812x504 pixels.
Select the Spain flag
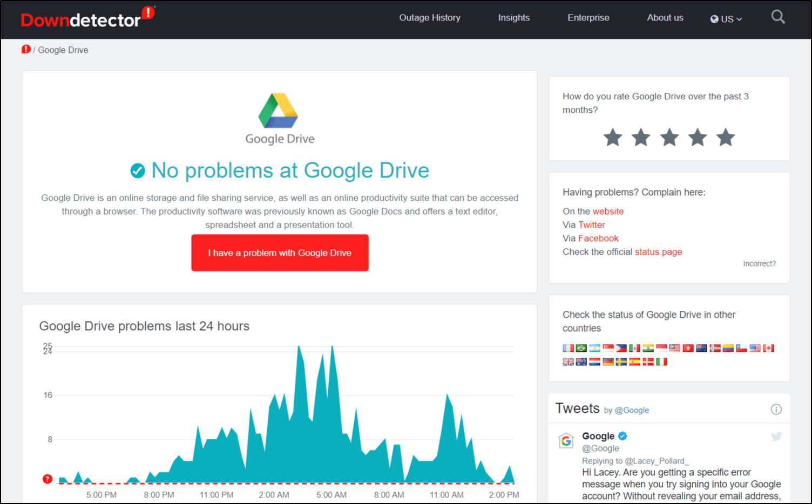click(635, 362)
